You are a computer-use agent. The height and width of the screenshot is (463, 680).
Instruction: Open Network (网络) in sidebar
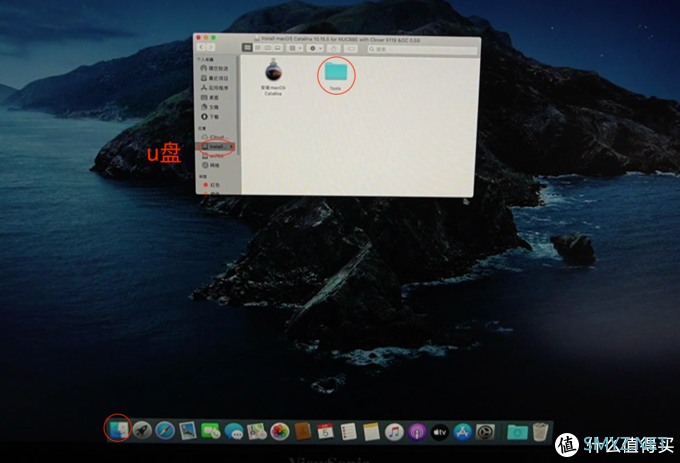[x=211, y=165]
